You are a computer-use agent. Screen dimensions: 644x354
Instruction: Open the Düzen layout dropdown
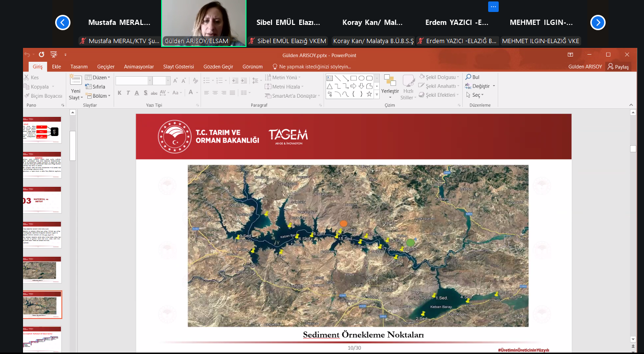pos(97,78)
